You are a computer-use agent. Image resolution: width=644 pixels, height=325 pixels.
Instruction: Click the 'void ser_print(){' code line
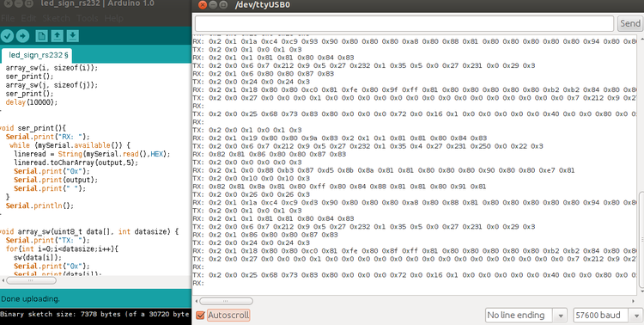click(x=33, y=128)
